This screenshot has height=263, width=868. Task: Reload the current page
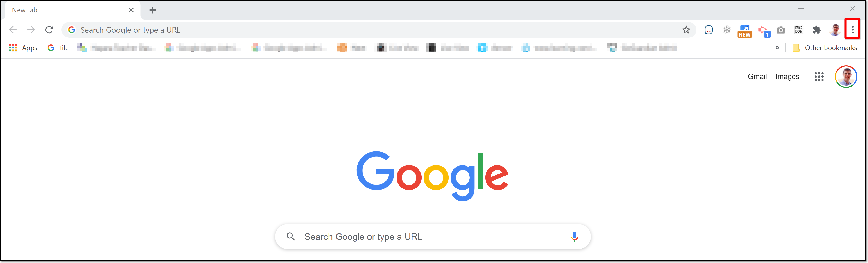coord(49,30)
